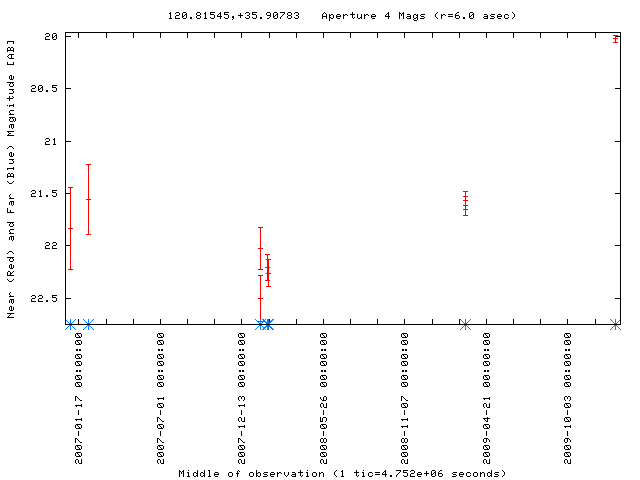Select the first red error bar centered near 21.85
The image size is (640, 480).
pyautogui.click(x=71, y=229)
